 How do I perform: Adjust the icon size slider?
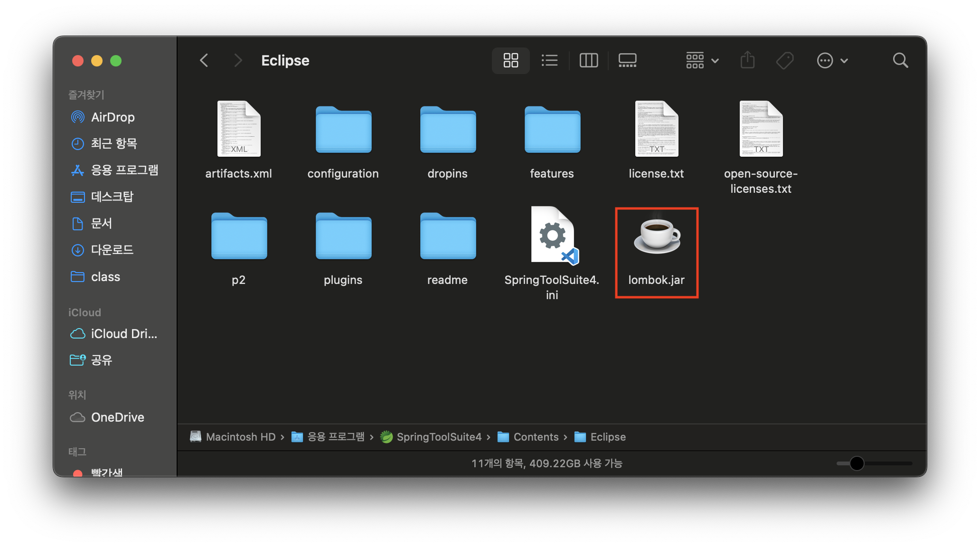tap(857, 463)
